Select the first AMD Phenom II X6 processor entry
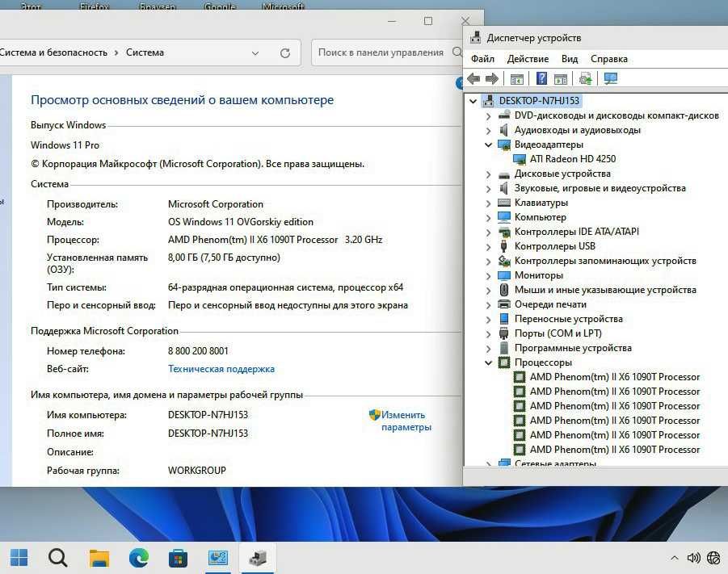The width and height of the screenshot is (728, 574). [614, 377]
